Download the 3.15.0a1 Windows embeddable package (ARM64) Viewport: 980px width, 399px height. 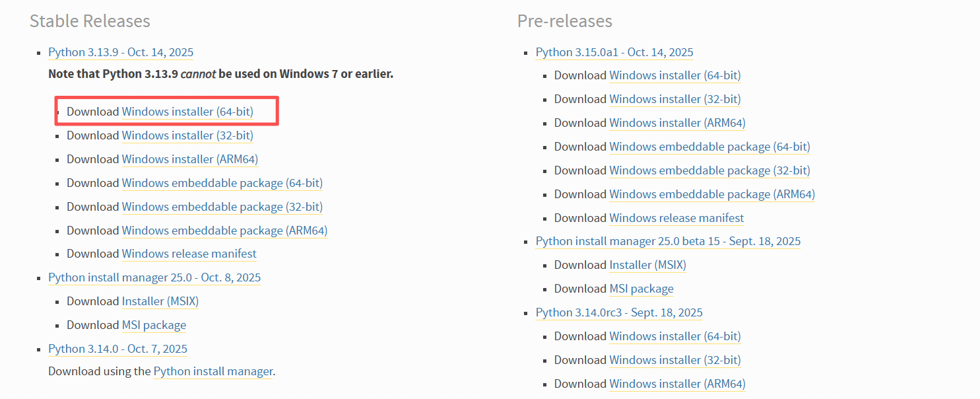point(711,194)
